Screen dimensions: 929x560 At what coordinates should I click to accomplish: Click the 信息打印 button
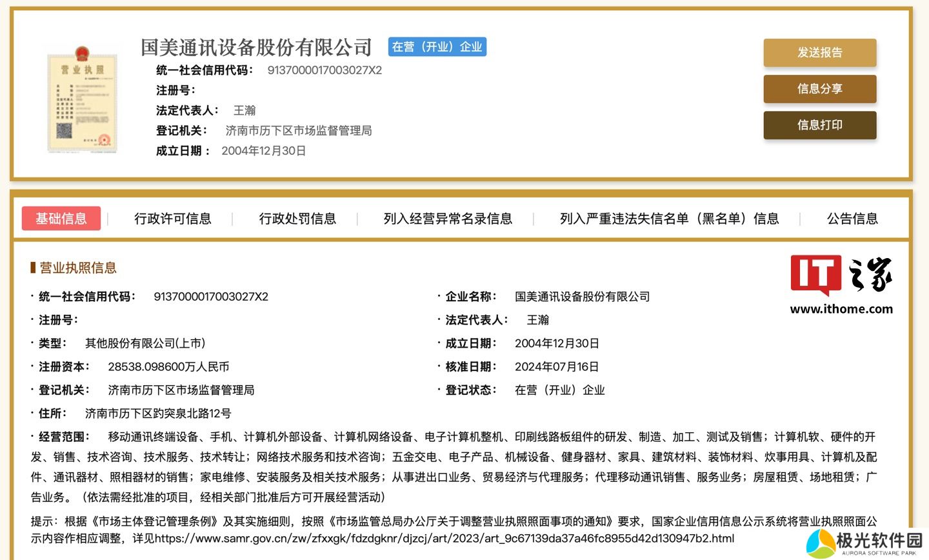819,125
